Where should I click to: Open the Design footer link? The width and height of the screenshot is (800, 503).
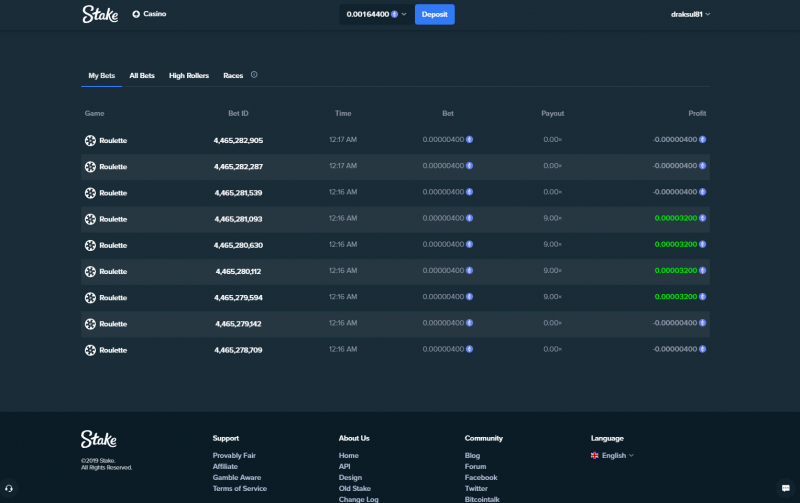coord(350,477)
